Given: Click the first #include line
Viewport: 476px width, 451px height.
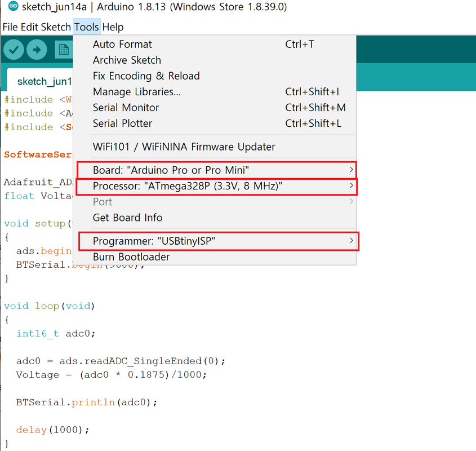Looking at the screenshot, I should pyautogui.click(x=38, y=100).
